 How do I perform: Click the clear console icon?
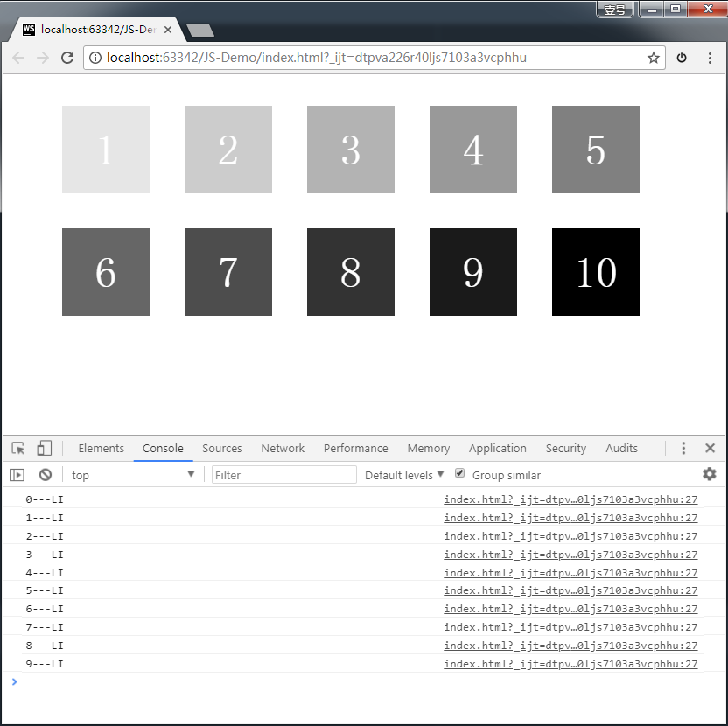coord(44,474)
